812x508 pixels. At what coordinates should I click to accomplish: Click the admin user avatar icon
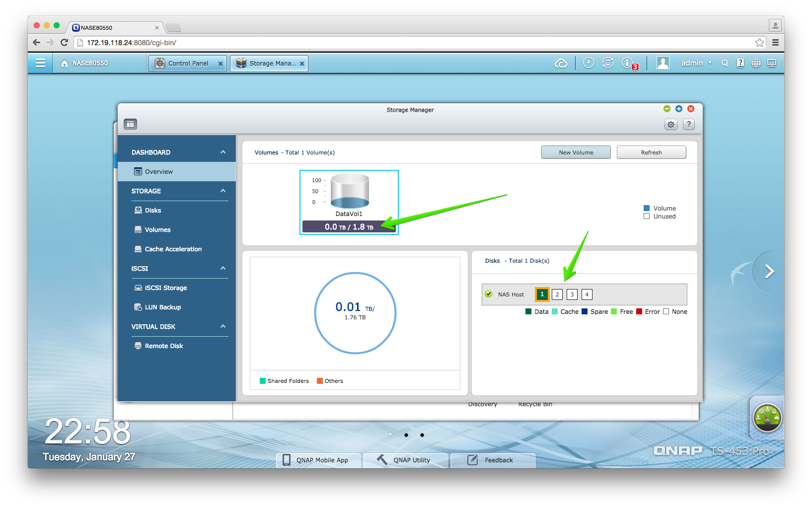pos(663,63)
